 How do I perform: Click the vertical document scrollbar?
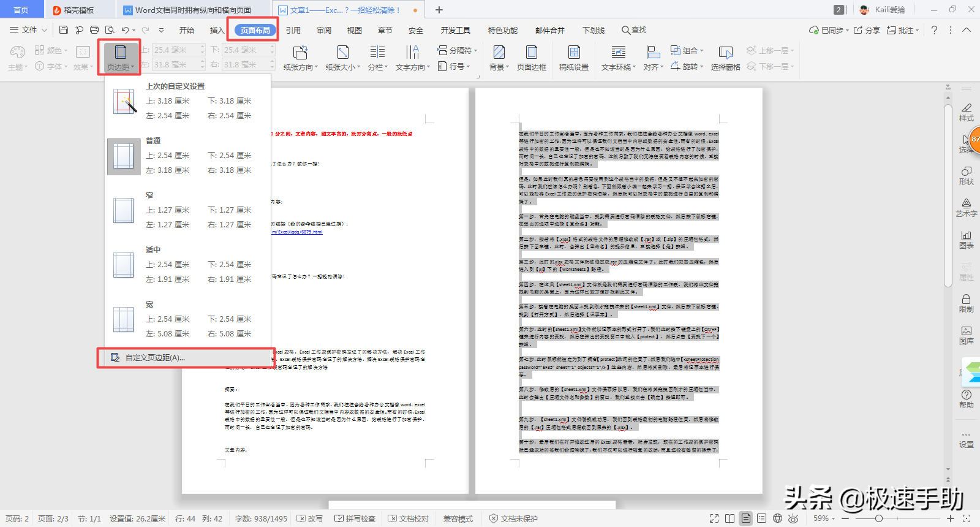click(x=948, y=196)
